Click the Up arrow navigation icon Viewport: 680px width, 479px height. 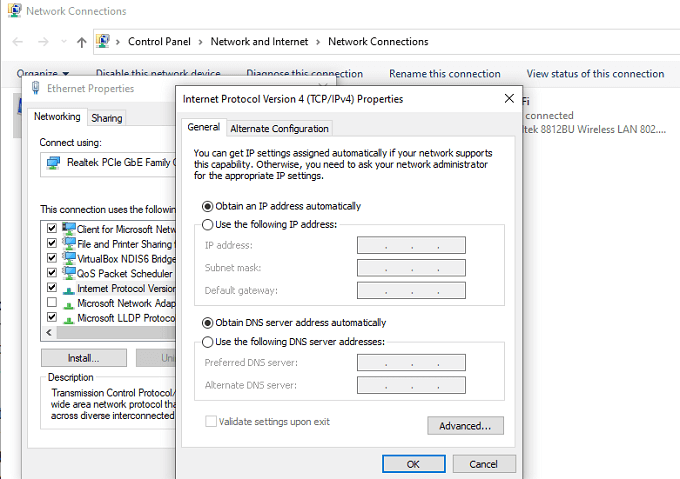(82, 42)
